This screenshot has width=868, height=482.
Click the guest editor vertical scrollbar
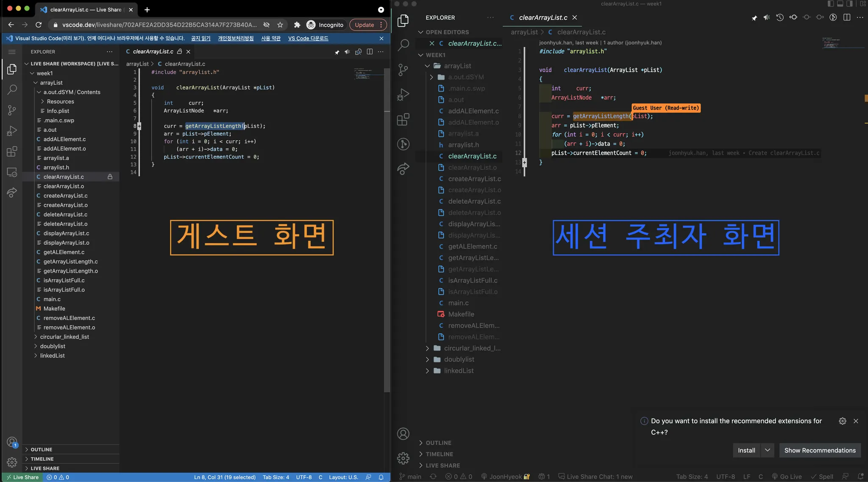coord(387,229)
